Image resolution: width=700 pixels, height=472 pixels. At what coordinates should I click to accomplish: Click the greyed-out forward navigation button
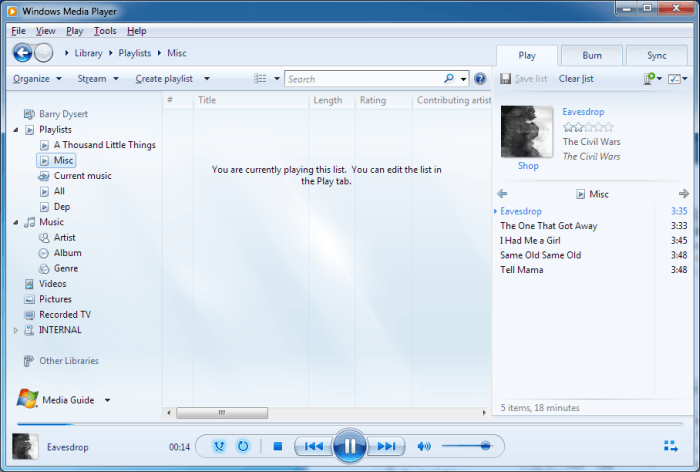coord(44,53)
